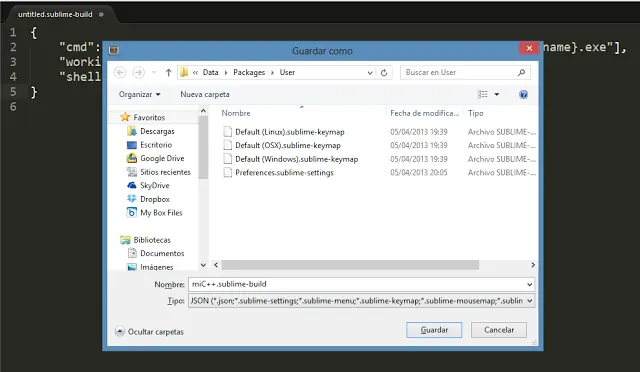Select Preferences.sublime-settings file

(284, 173)
